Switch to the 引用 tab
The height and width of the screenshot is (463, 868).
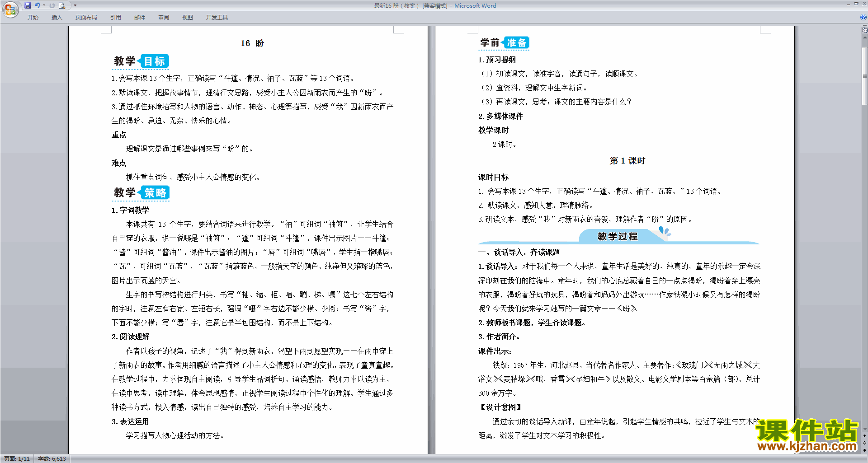pyautogui.click(x=115, y=18)
